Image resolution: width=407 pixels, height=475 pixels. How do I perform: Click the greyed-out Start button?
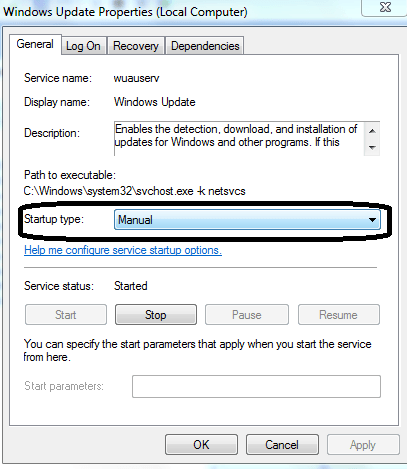(66, 315)
